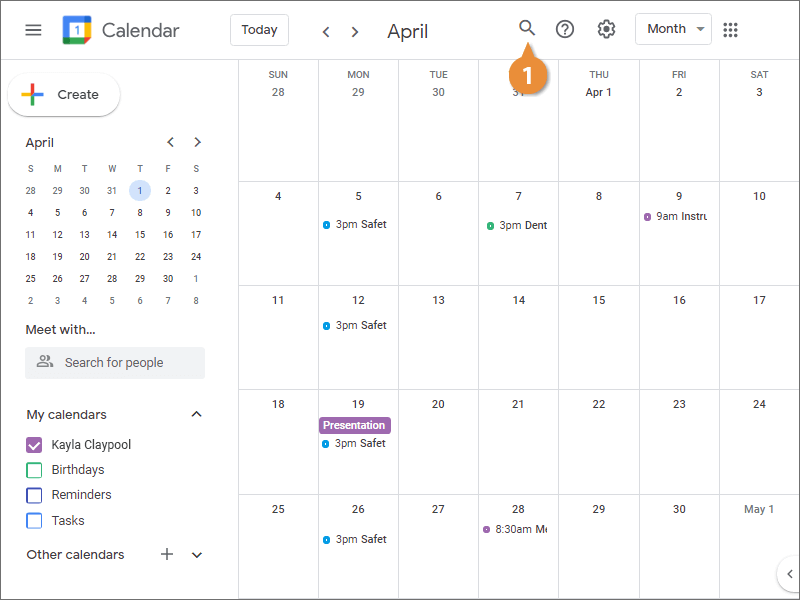Go to next month in main toolbar
The width and height of the screenshot is (800, 600).
[355, 31]
